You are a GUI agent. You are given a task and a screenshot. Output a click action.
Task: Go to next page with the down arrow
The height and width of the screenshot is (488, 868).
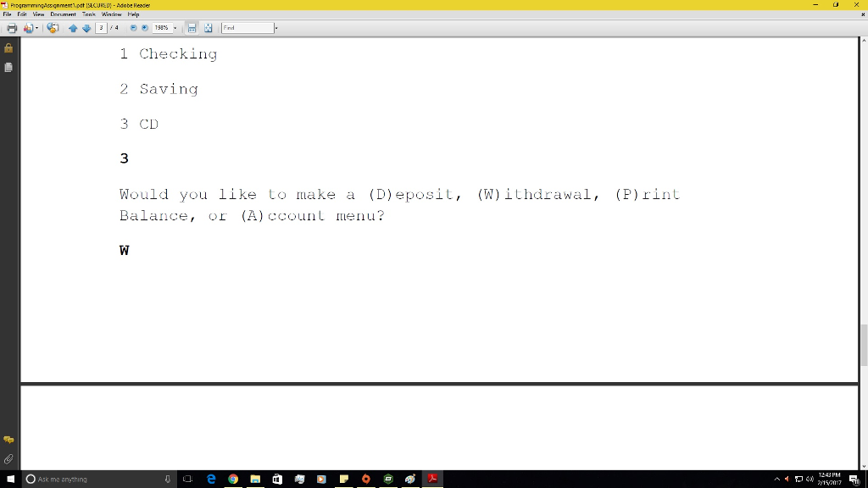click(87, 27)
